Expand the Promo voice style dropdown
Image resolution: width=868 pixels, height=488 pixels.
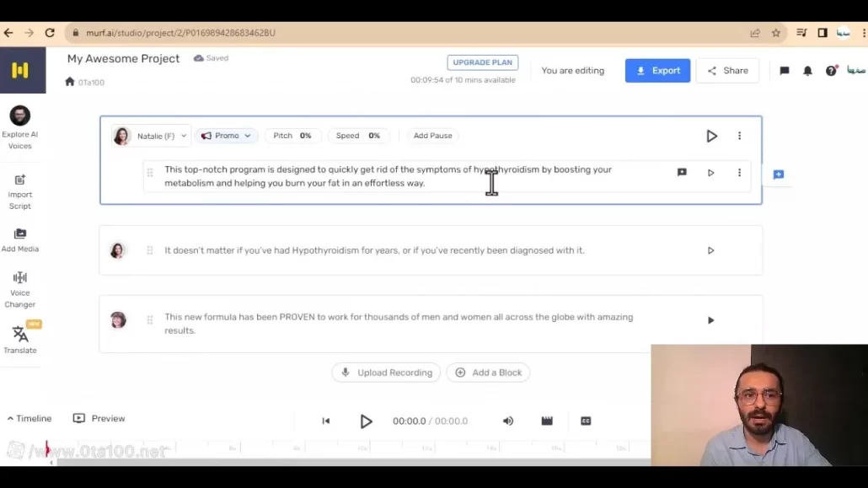[x=227, y=136]
